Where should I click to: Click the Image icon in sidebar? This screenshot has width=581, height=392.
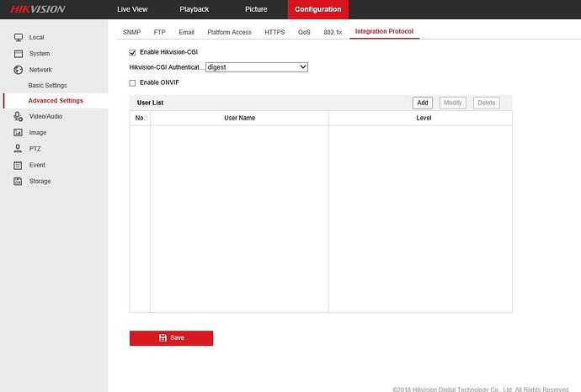pyautogui.click(x=18, y=133)
